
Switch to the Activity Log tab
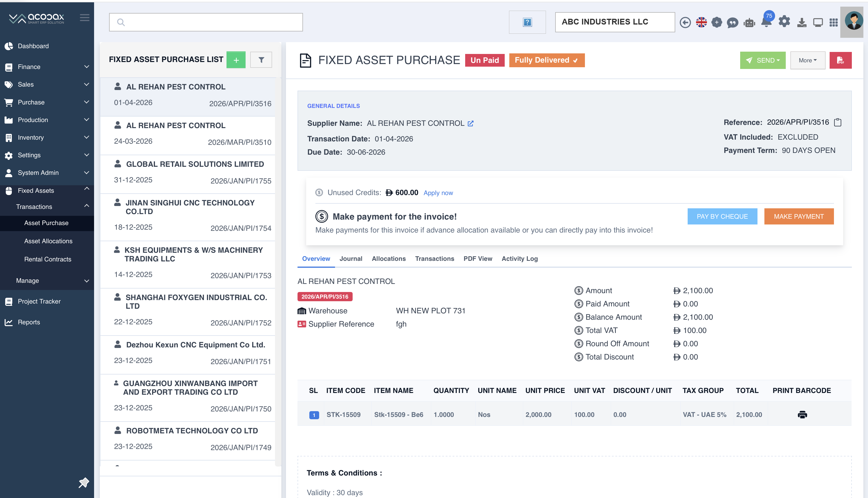[x=519, y=259]
